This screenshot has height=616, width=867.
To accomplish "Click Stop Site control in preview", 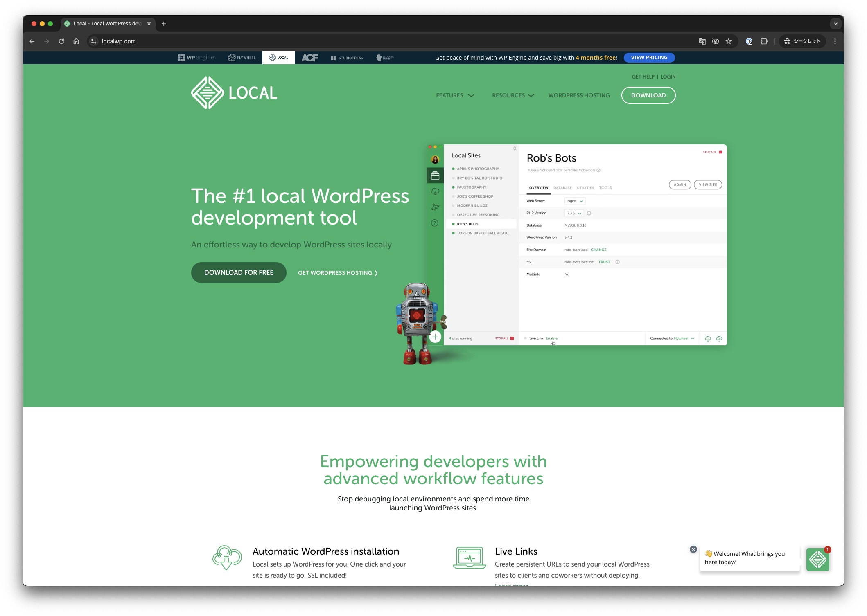I will [x=713, y=152].
